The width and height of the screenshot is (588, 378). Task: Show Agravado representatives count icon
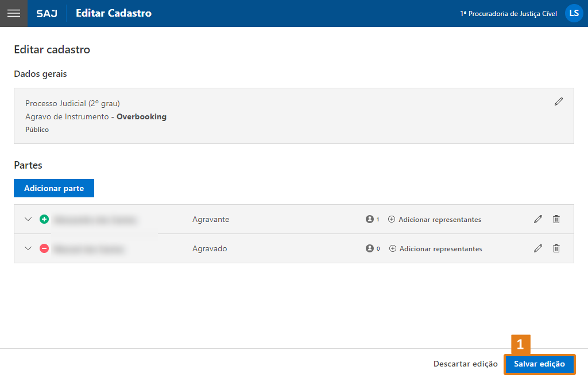pyautogui.click(x=370, y=248)
